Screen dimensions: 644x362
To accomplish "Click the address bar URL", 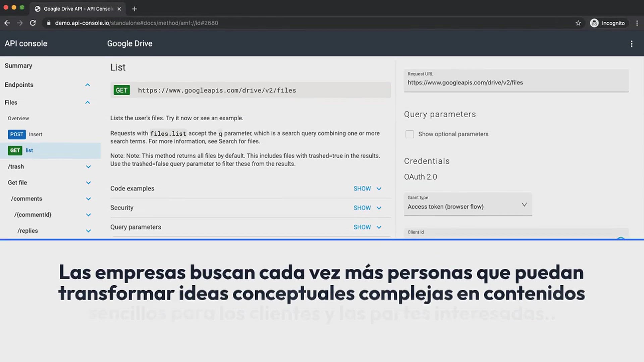I will (137, 23).
